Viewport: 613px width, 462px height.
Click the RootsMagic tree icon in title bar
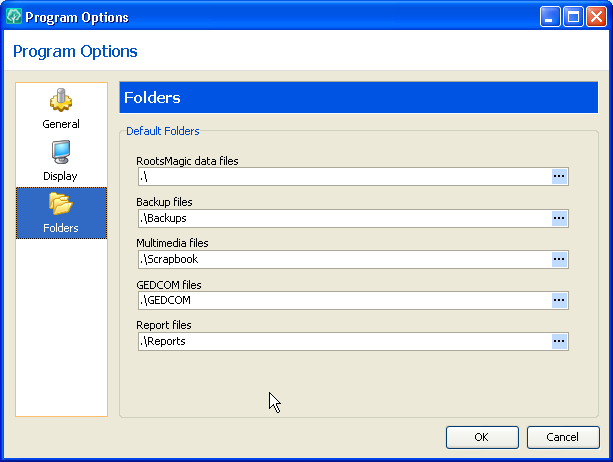coord(14,17)
